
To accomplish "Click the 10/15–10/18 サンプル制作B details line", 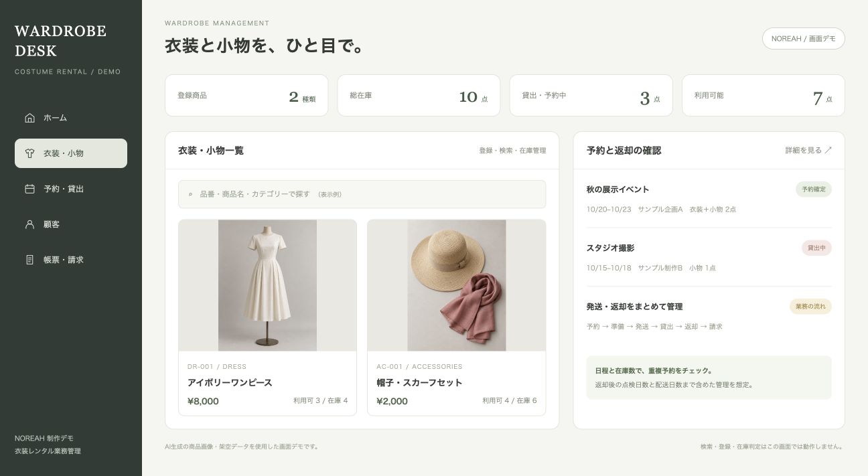I will pos(651,268).
